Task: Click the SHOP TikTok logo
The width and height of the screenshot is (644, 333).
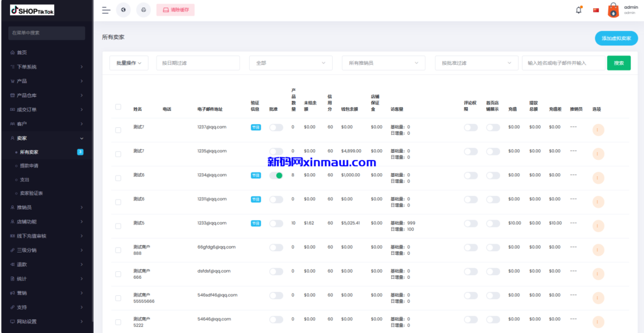Action: click(34, 9)
